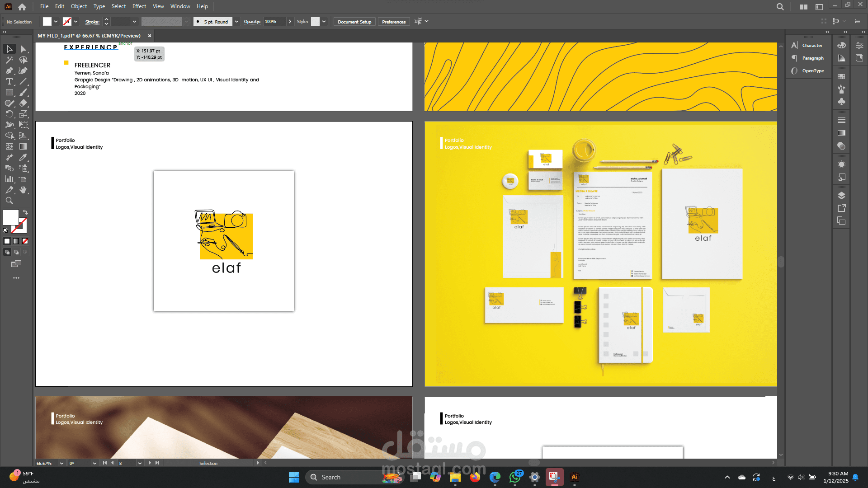Open the Asset Export panel icon

pos(841,208)
